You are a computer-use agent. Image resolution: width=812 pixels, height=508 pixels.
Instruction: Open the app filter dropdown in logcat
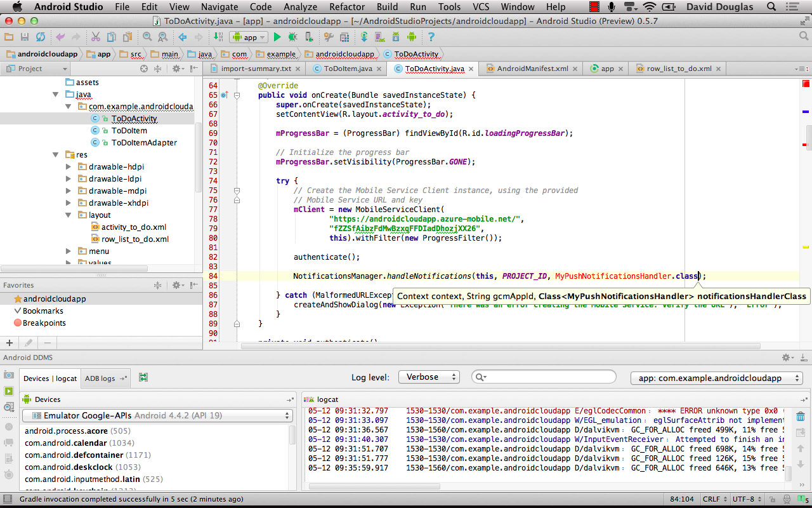tap(717, 378)
